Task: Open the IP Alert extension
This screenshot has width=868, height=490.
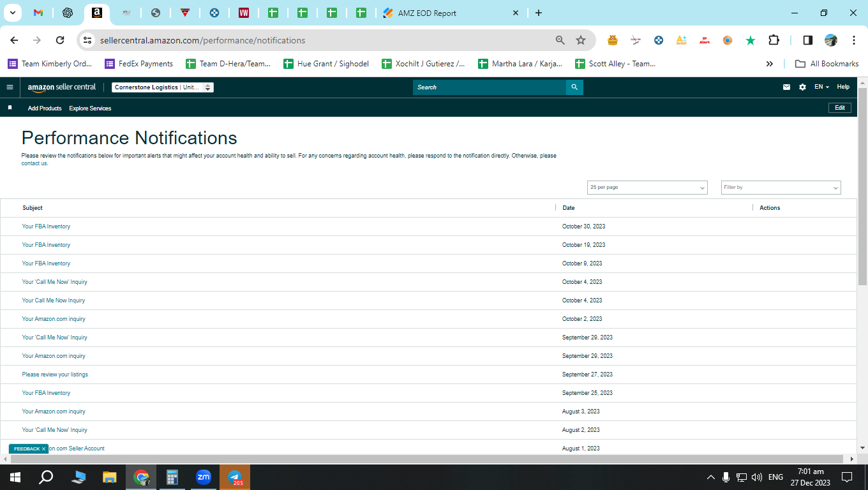Action: [705, 40]
